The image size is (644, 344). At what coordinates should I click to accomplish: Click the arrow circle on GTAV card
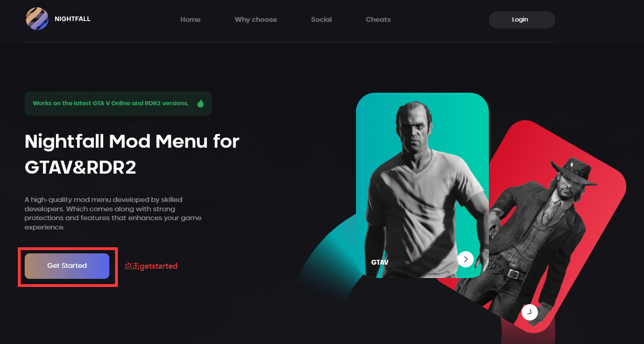pyautogui.click(x=466, y=259)
